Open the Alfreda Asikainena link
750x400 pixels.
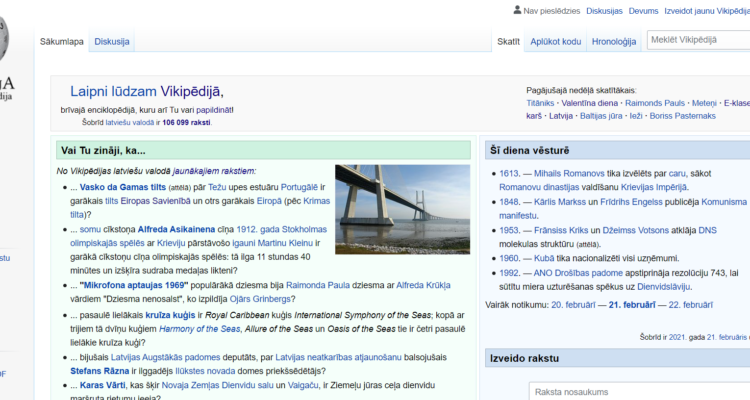pos(176,229)
